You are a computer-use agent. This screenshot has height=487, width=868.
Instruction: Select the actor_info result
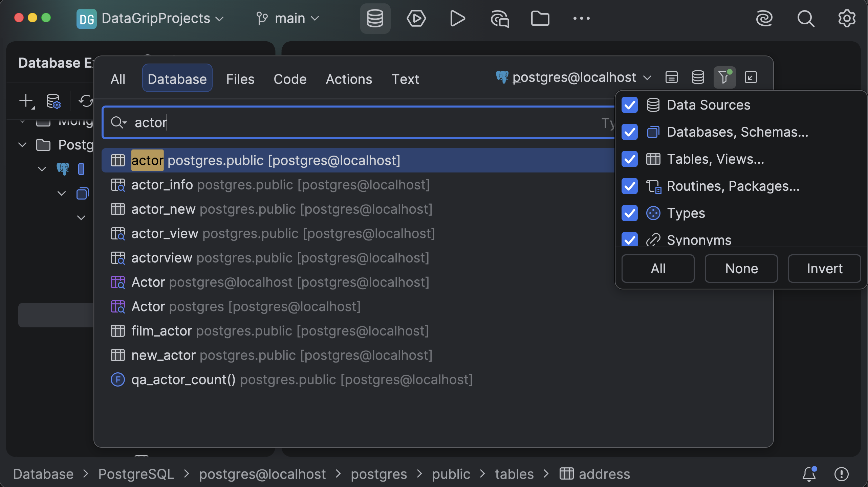click(x=358, y=185)
